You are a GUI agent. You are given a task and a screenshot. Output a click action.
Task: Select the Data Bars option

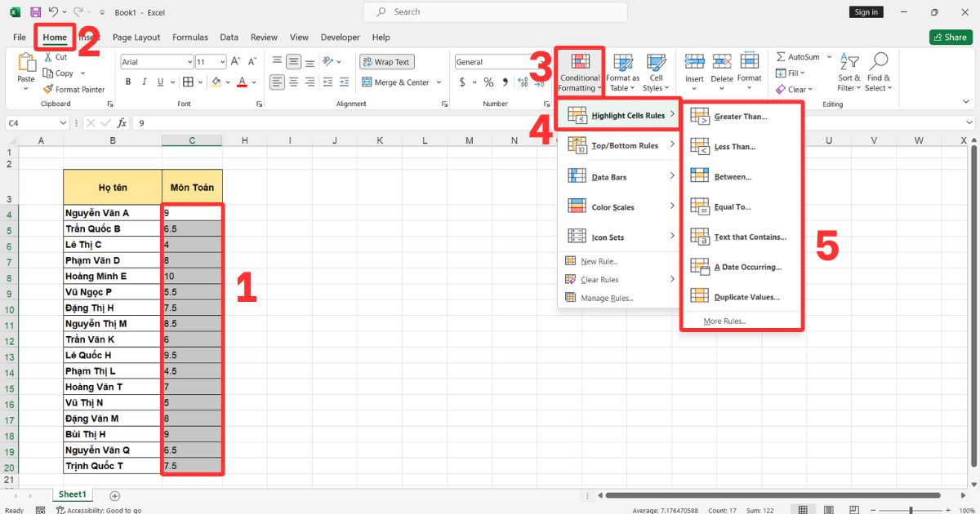pos(608,177)
